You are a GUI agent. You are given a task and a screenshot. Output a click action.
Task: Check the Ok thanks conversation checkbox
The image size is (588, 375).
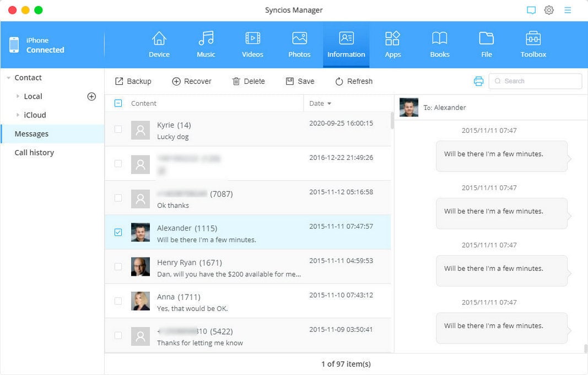118,198
